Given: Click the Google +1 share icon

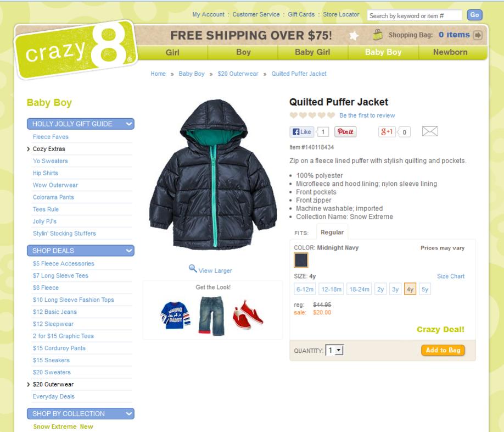Looking at the screenshot, I should point(387,132).
